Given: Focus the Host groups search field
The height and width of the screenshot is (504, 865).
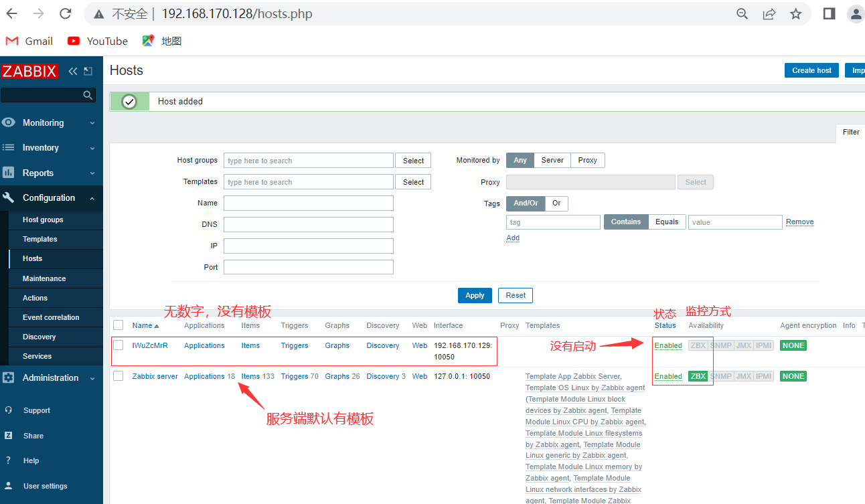Looking at the screenshot, I should tap(309, 161).
